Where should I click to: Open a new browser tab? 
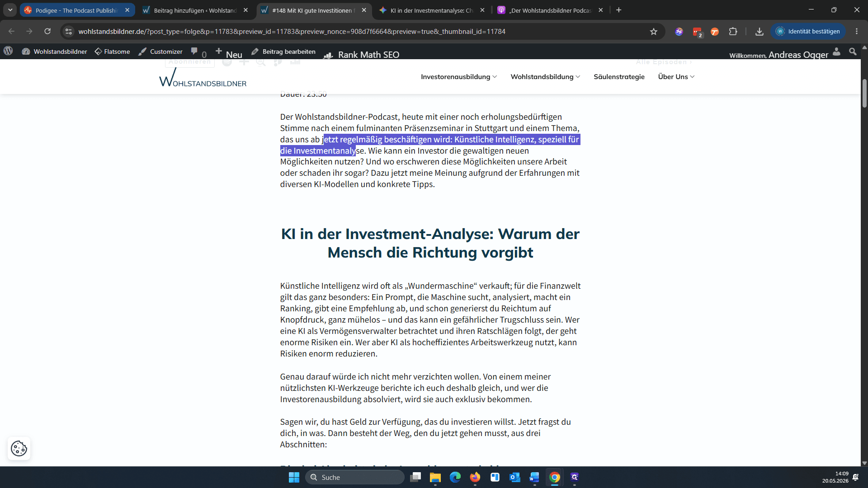[x=618, y=10]
